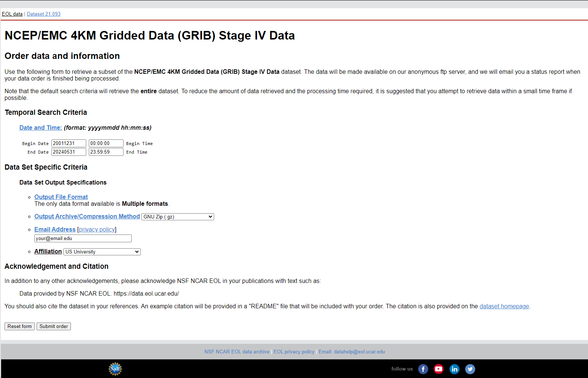
Task: Click the 'Data provided by NSF NCAR EOL' citation
Action: click(x=99, y=293)
